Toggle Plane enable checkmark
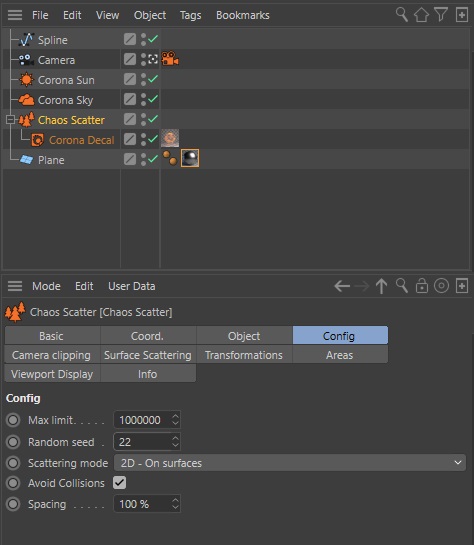The height and width of the screenshot is (545, 474). coord(153,159)
